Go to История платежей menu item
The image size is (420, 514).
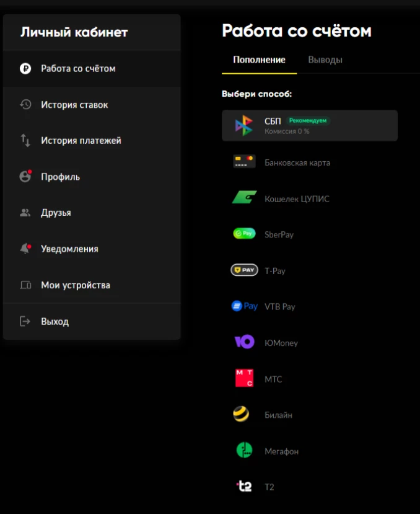pyautogui.click(x=81, y=141)
